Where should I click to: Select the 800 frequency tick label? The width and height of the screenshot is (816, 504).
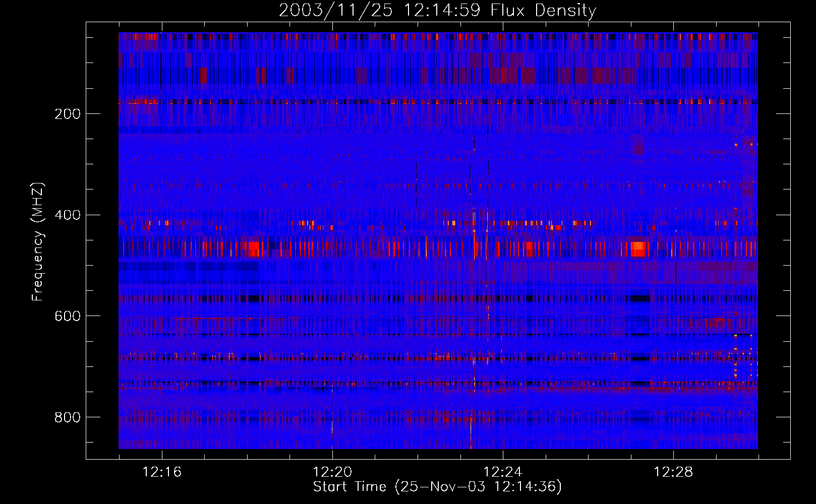coord(68,417)
